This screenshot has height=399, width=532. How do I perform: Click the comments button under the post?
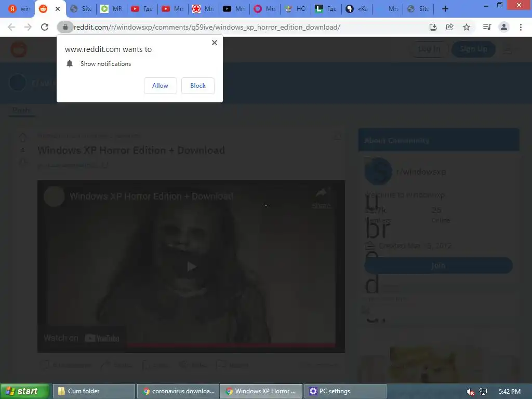point(66,365)
